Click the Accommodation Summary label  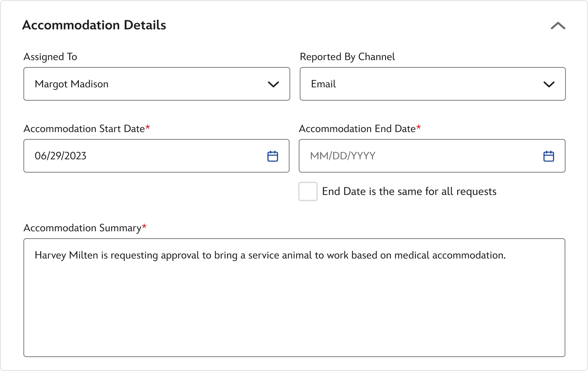click(x=82, y=228)
